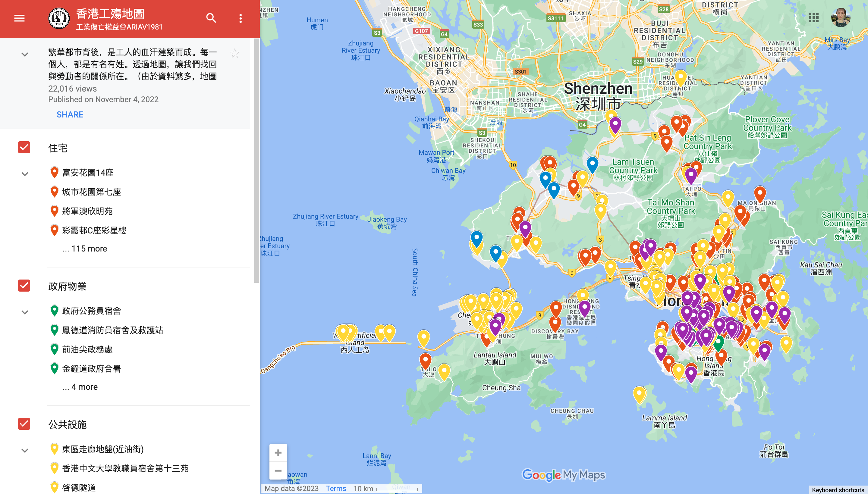Select the yellow marker near Huangbei in Shenzhen
Image resolution: width=868 pixels, height=494 pixels.
pos(681,78)
